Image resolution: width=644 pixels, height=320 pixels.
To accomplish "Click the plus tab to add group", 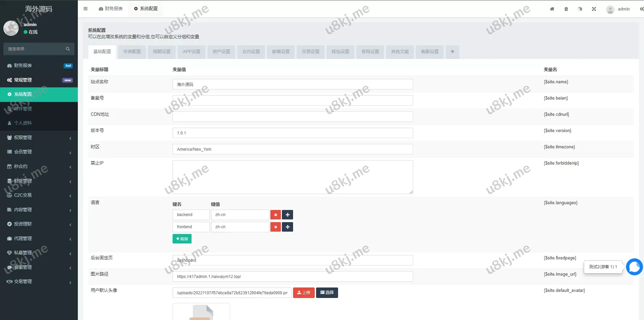I will [452, 52].
